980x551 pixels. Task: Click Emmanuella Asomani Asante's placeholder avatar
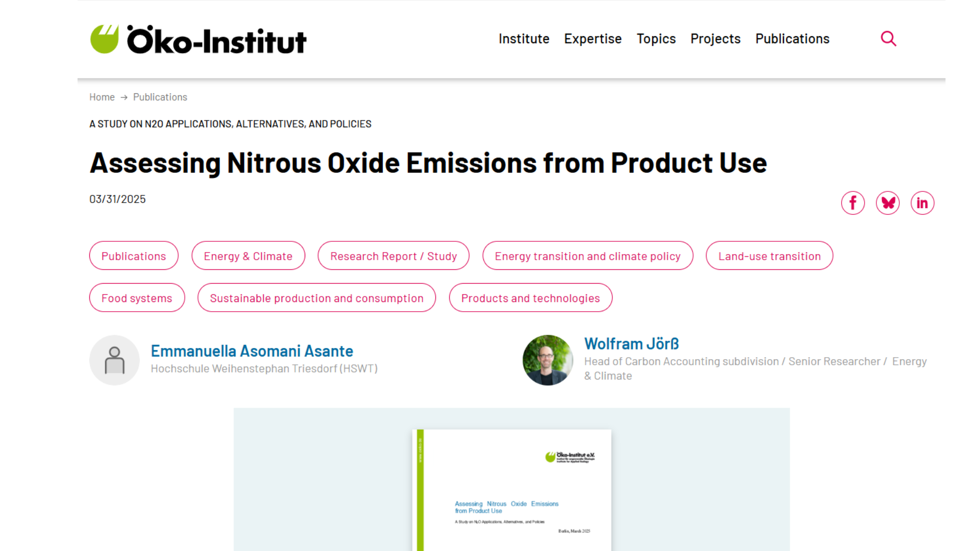tap(114, 360)
